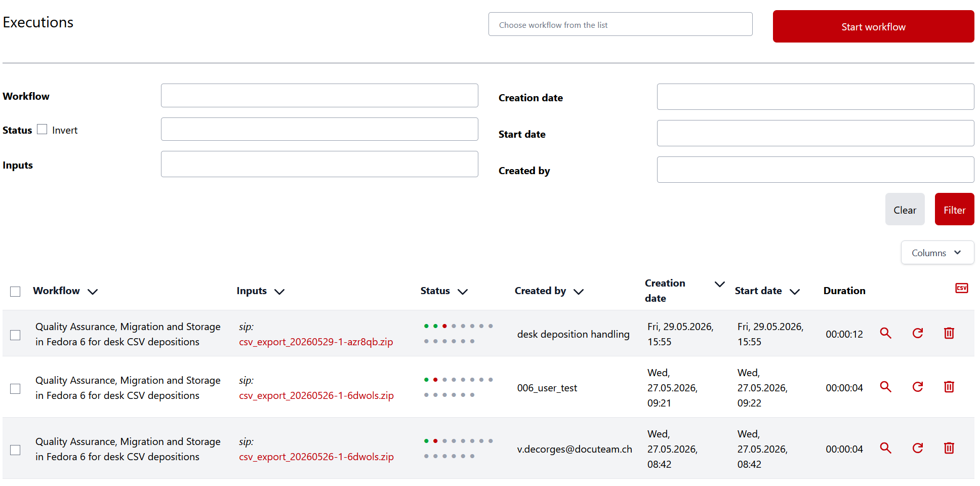
Task: View details of azr8qb.zip execution
Action: point(885,333)
